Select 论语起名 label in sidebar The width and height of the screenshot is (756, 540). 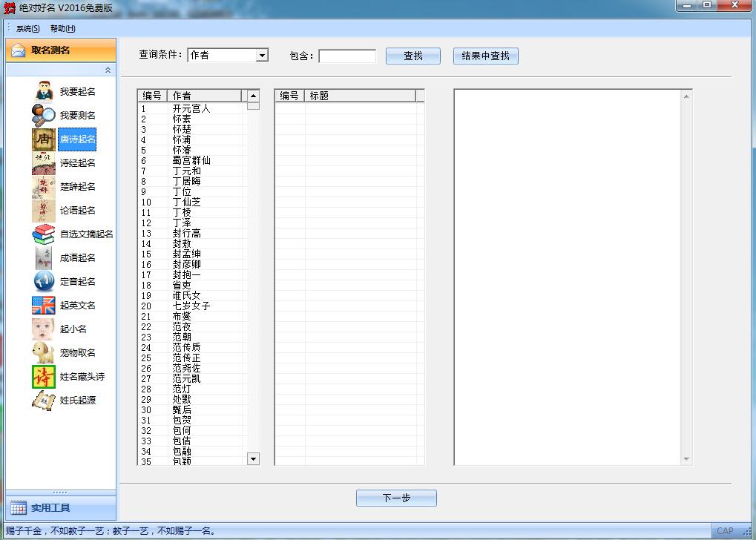(78, 210)
